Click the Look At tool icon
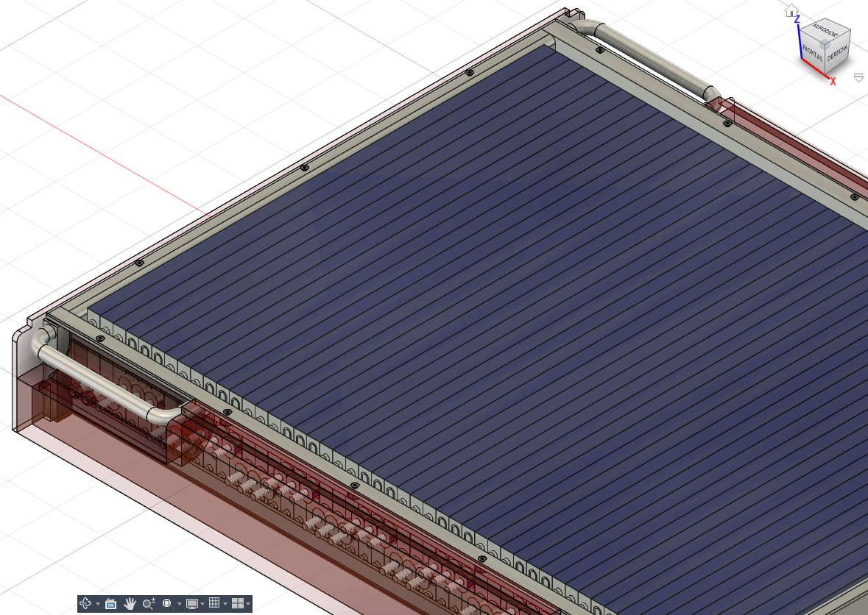 coord(111,604)
